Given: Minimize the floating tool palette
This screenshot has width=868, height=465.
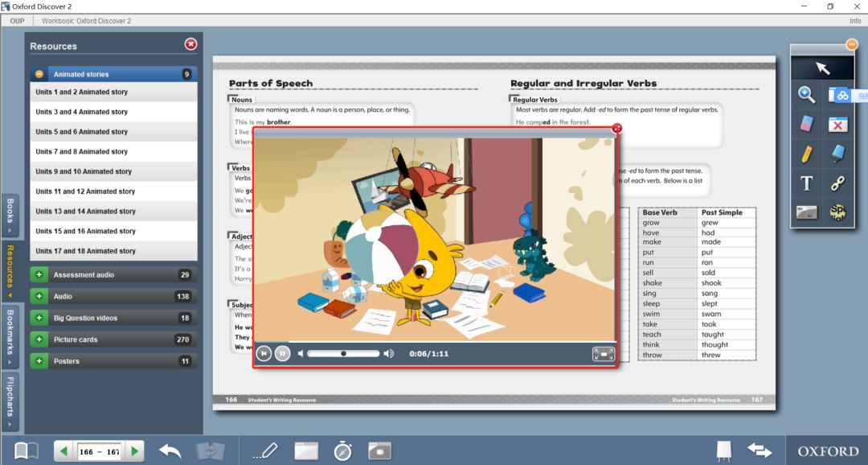Looking at the screenshot, I should tap(851, 44).
